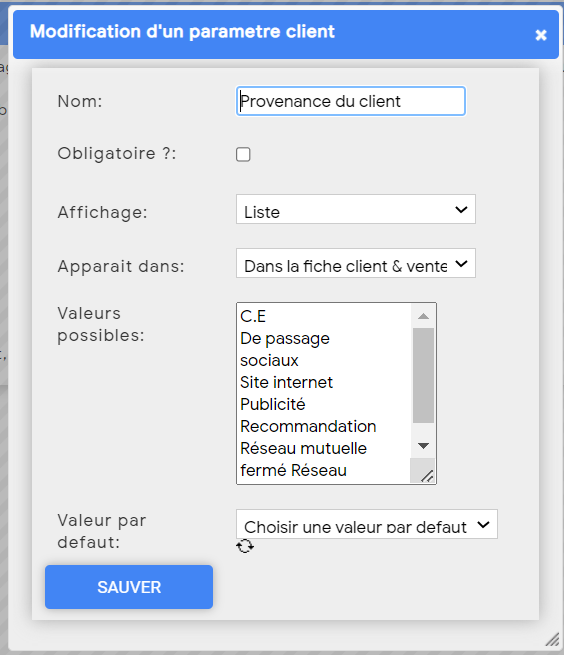Image resolution: width=564 pixels, height=655 pixels.
Task: Click into the Nom text field
Action: click(351, 101)
